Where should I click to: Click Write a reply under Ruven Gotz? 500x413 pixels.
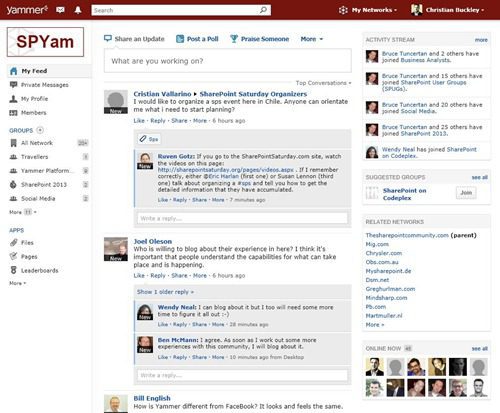[242, 218]
